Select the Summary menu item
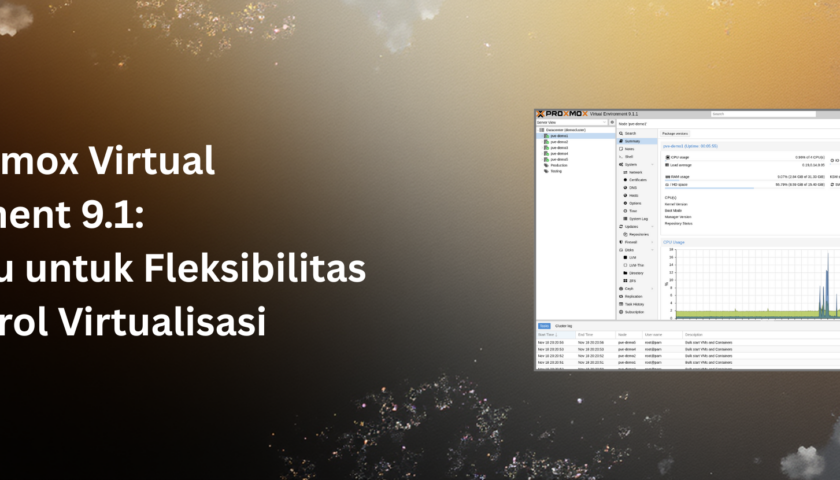The image size is (840, 480). click(x=632, y=141)
